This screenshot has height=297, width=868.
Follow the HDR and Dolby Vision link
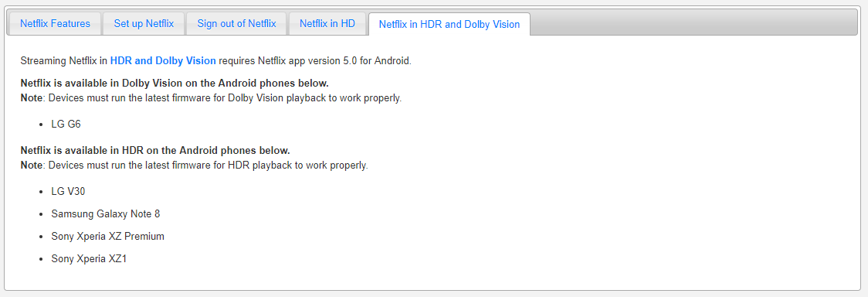point(163,61)
